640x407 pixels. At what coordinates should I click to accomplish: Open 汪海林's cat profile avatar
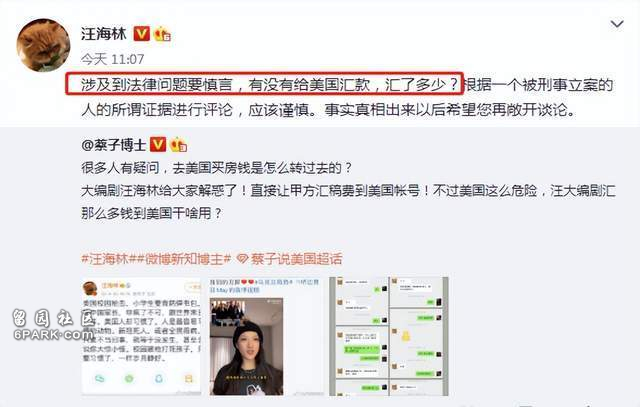pyautogui.click(x=43, y=45)
